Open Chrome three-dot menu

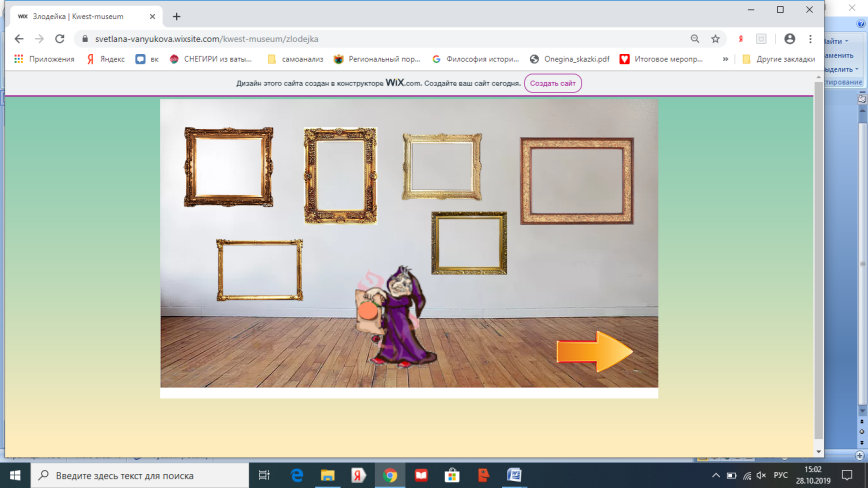pos(810,39)
